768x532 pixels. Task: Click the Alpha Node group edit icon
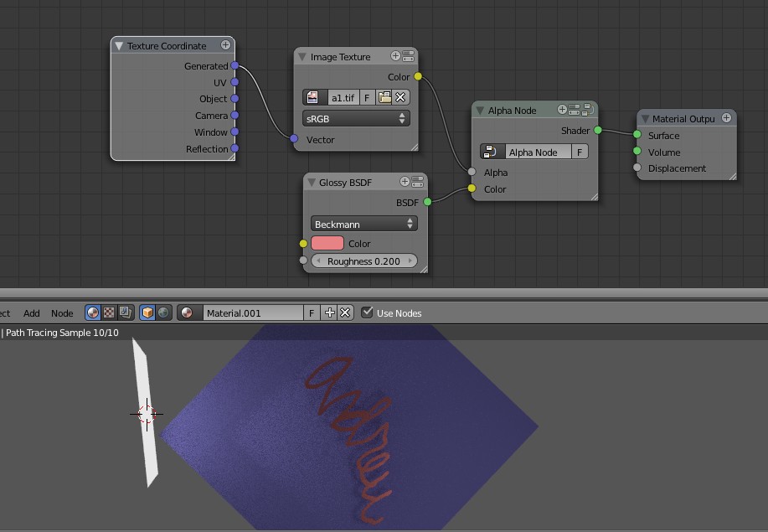588,110
